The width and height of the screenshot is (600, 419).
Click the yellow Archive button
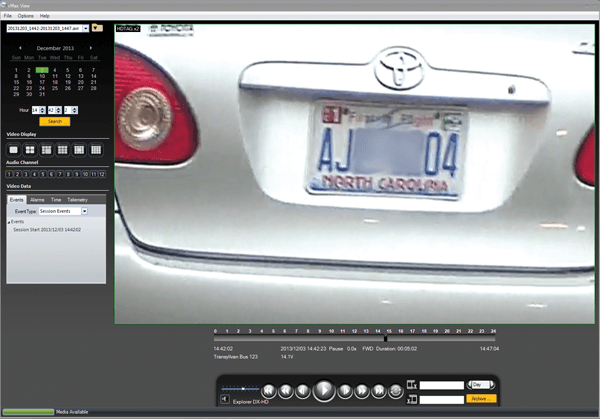(481, 399)
